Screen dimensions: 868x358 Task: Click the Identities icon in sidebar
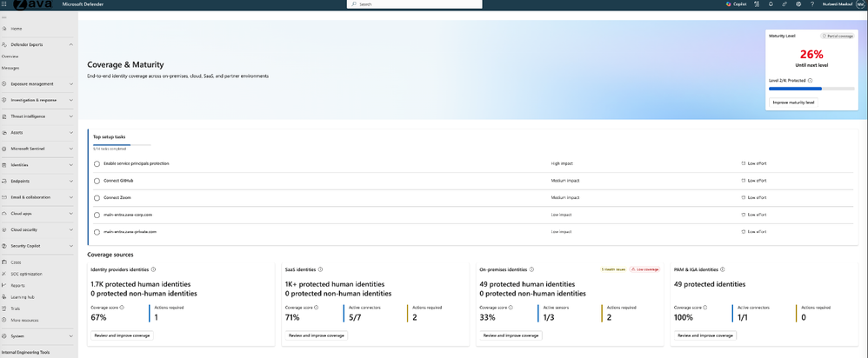pyautogui.click(x=4, y=165)
